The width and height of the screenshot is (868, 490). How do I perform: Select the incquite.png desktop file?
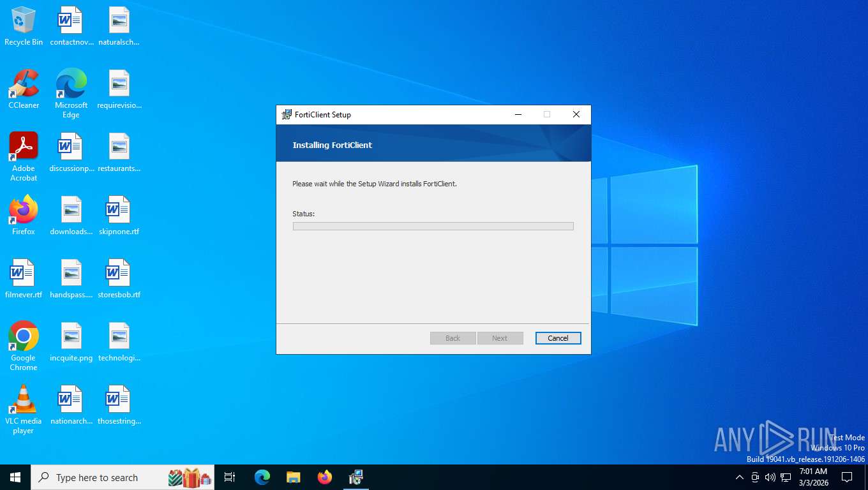tap(71, 343)
